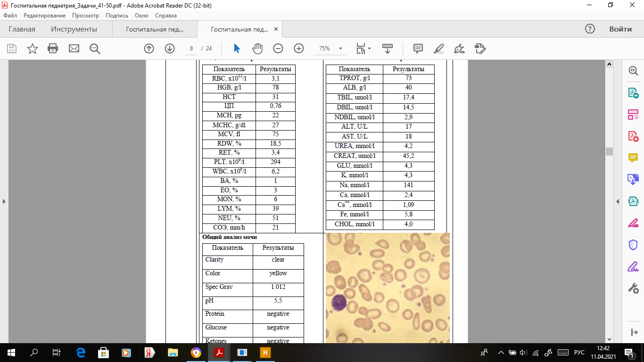
Task: Select the urine Color value yellow
Action: coord(278,273)
